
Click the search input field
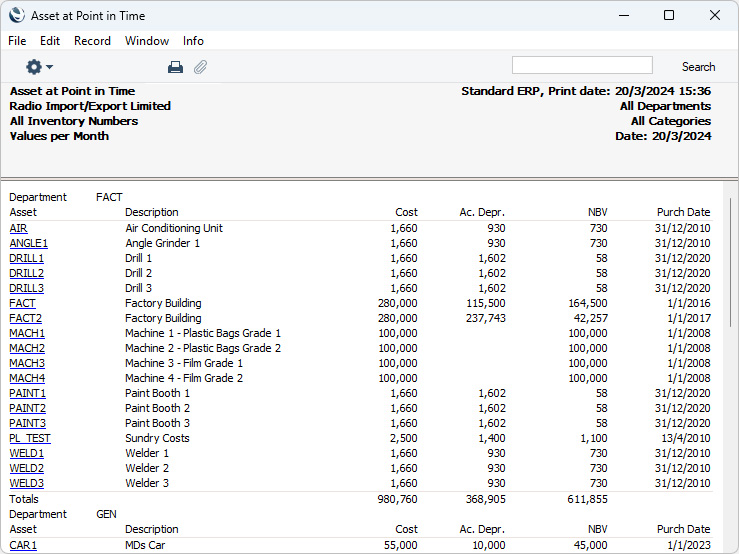click(x=582, y=65)
